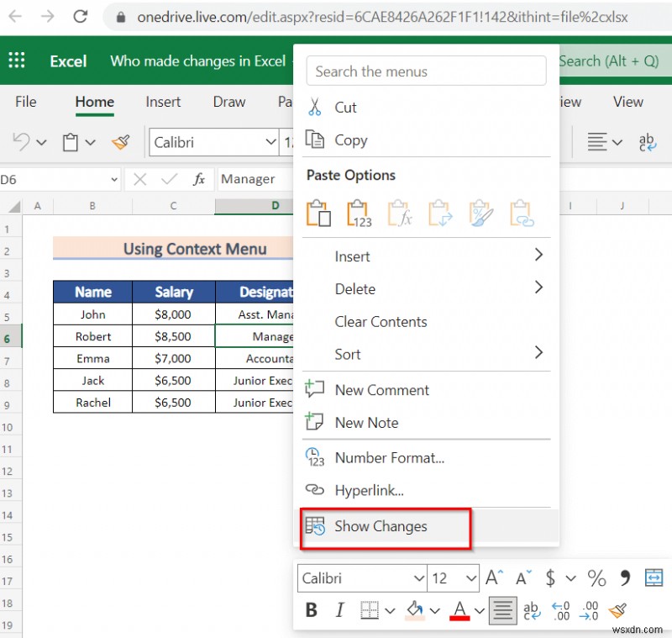Open the font color swatch showing red
Screen dimensions: 672x638
pos(459,609)
